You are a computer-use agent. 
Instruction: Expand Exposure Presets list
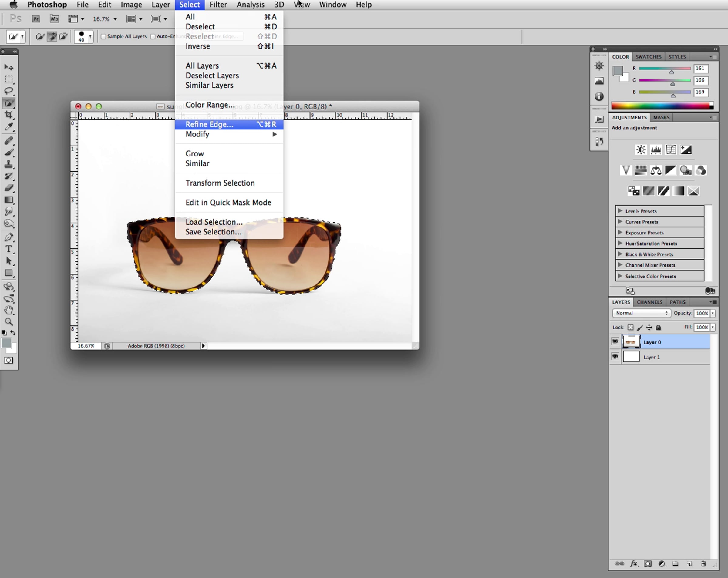620,232
